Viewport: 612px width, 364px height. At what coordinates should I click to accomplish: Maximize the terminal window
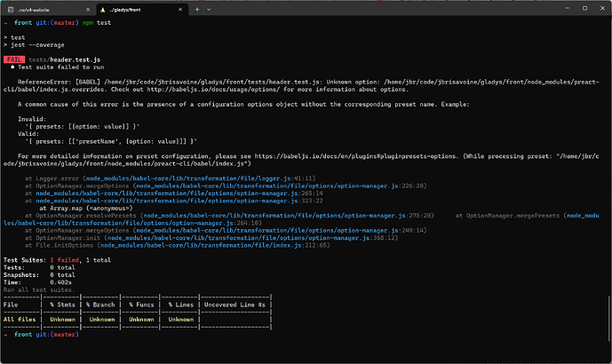(584, 8)
